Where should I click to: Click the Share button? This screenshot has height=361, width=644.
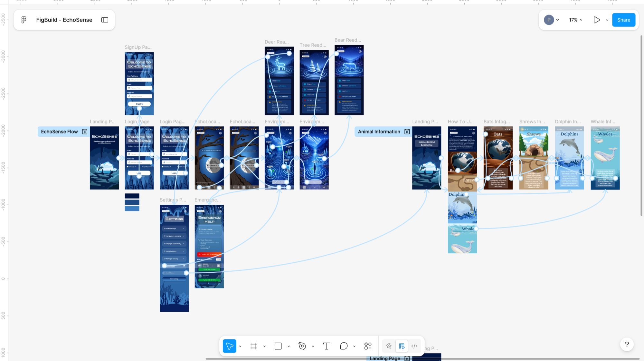(x=623, y=20)
